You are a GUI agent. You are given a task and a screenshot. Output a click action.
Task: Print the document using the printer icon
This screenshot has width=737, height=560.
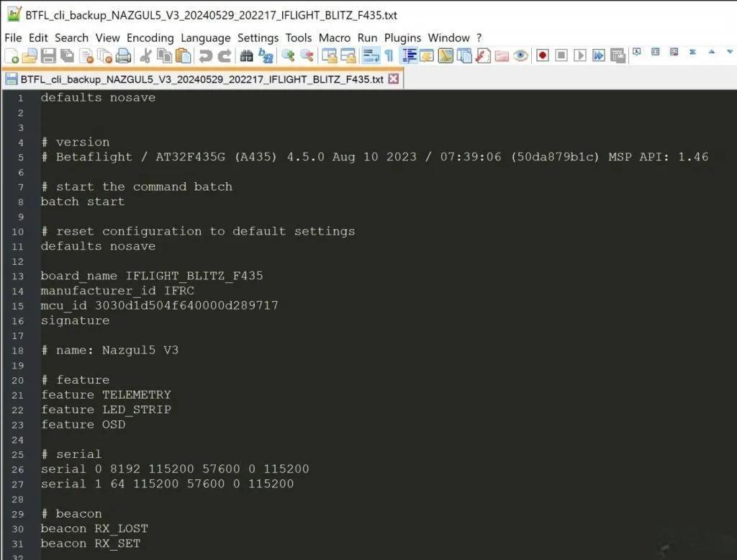coord(123,56)
